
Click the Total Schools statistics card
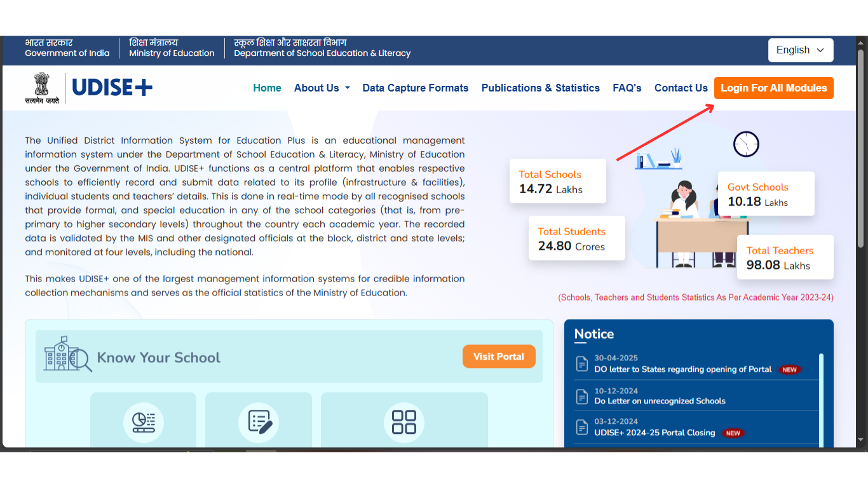coord(557,181)
